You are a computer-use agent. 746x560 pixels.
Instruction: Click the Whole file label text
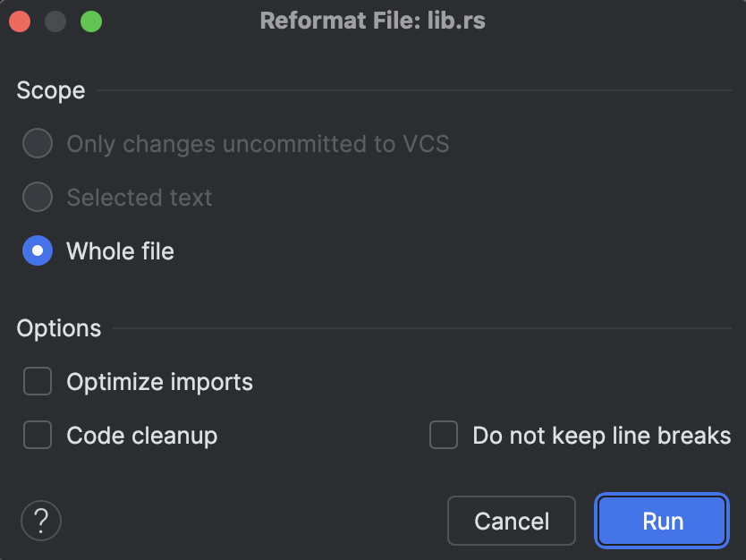pos(120,251)
